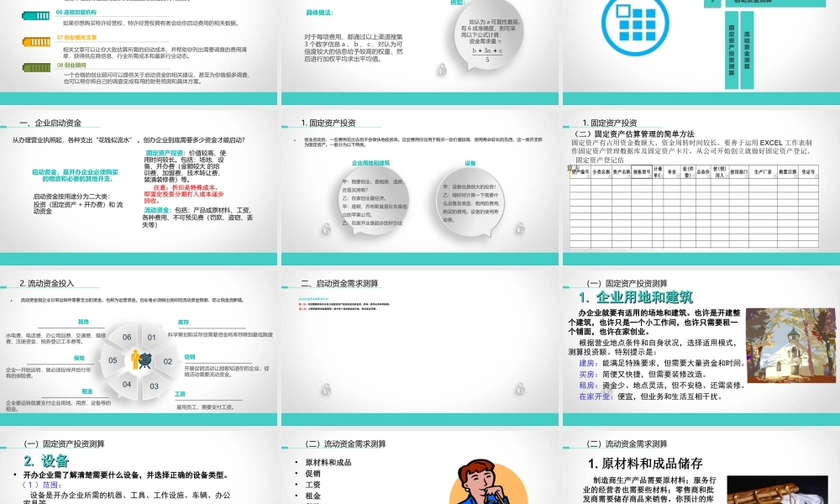The image size is (840, 504).
Task: Select the 04 租金 wheel segment
Action: [128, 385]
